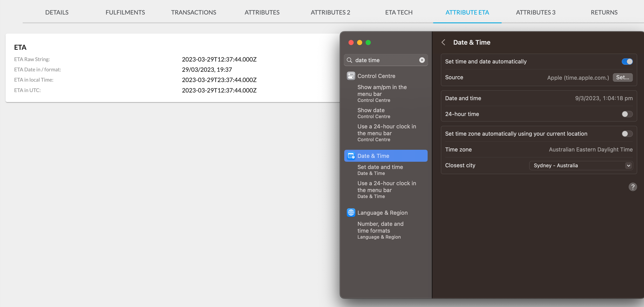Click the Language & Region globe icon
Image resolution: width=644 pixels, height=307 pixels.
tap(351, 213)
